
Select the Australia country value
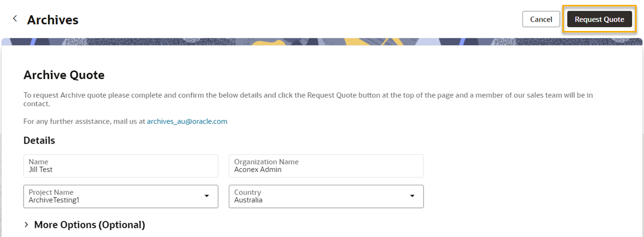pos(248,200)
